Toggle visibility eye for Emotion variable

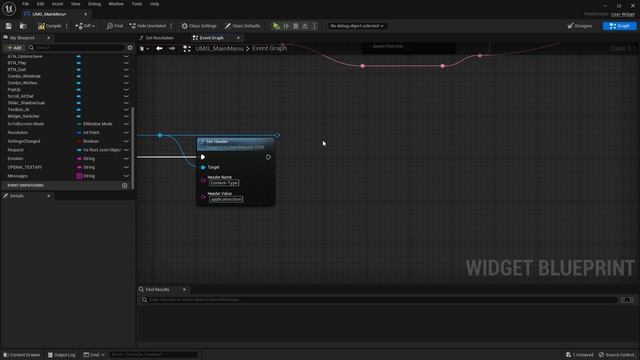coord(126,158)
